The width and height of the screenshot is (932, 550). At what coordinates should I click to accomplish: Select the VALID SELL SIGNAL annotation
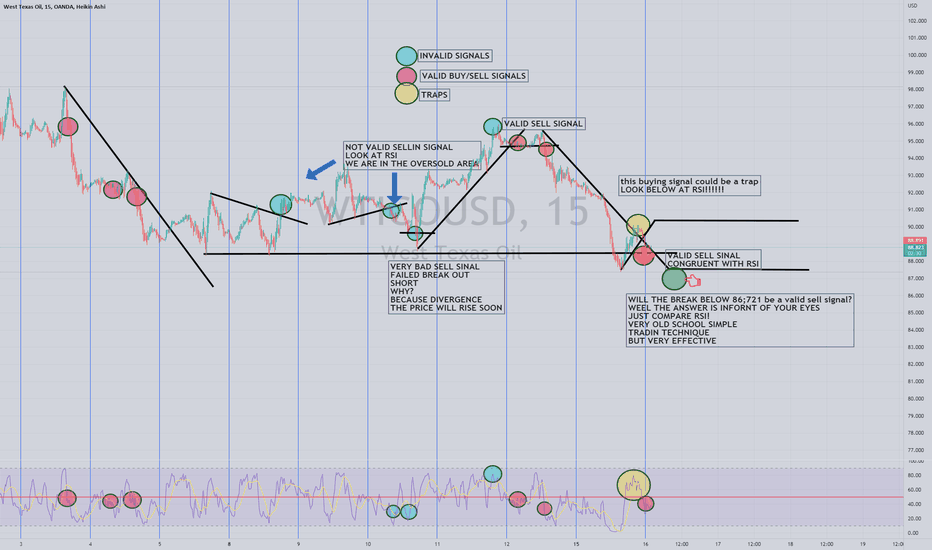543,124
